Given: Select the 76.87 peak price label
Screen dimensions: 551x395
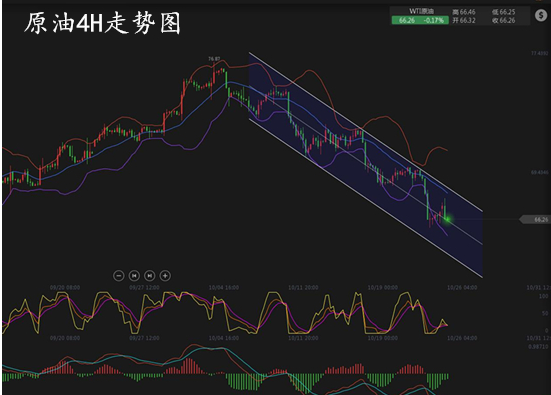Looking at the screenshot, I should tap(214, 59).
